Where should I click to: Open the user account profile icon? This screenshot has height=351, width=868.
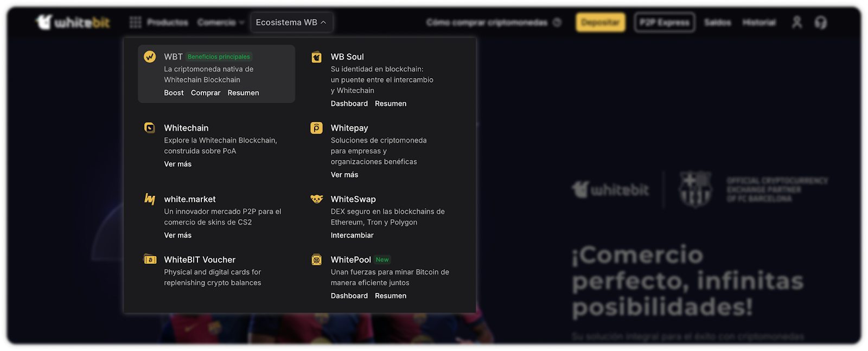[796, 22]
